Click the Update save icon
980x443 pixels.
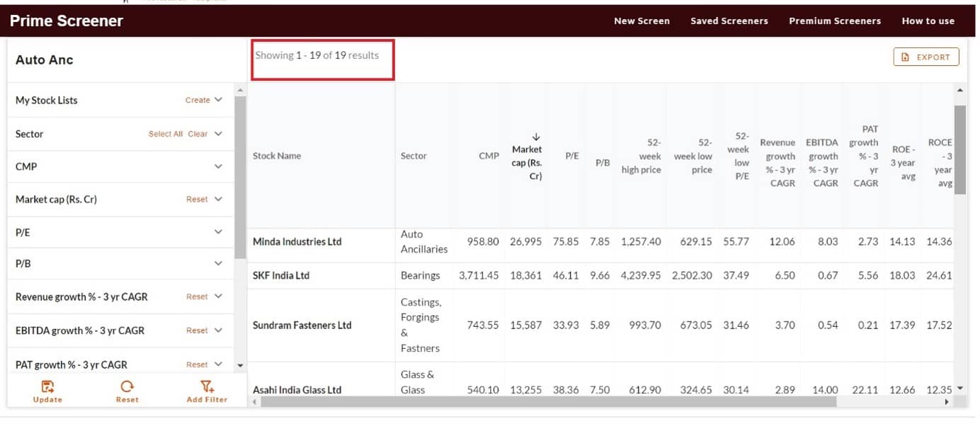47,386
